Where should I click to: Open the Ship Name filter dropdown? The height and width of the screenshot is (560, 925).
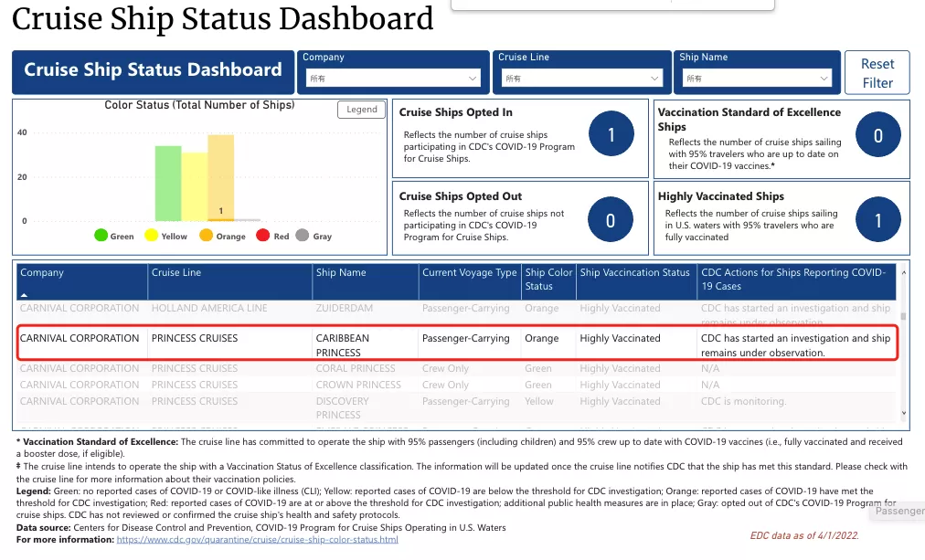point(757,78)
